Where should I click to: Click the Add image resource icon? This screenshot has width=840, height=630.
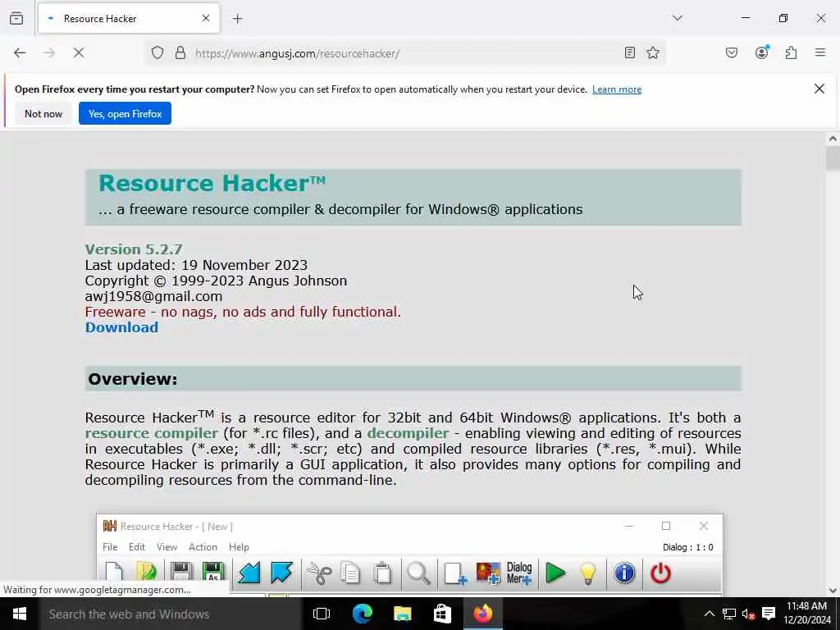(x=487, y=573)
